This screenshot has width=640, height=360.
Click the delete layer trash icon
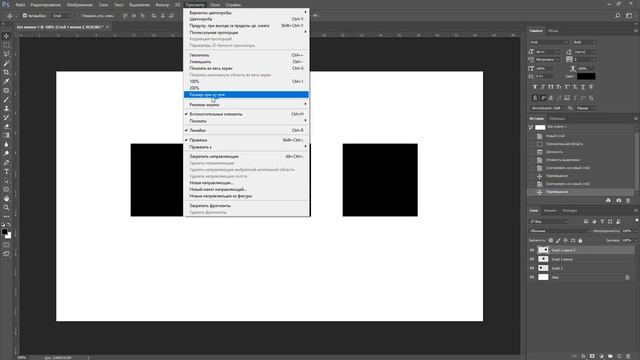628,356
